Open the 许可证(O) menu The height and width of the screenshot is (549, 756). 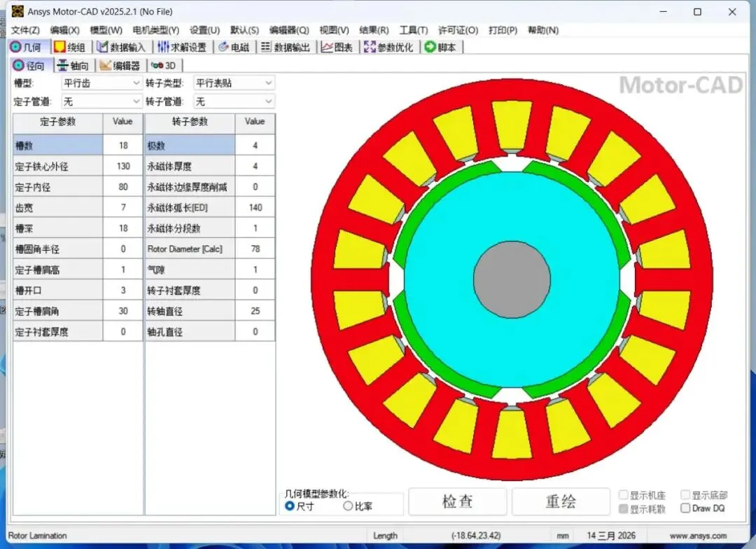(458, 30)
